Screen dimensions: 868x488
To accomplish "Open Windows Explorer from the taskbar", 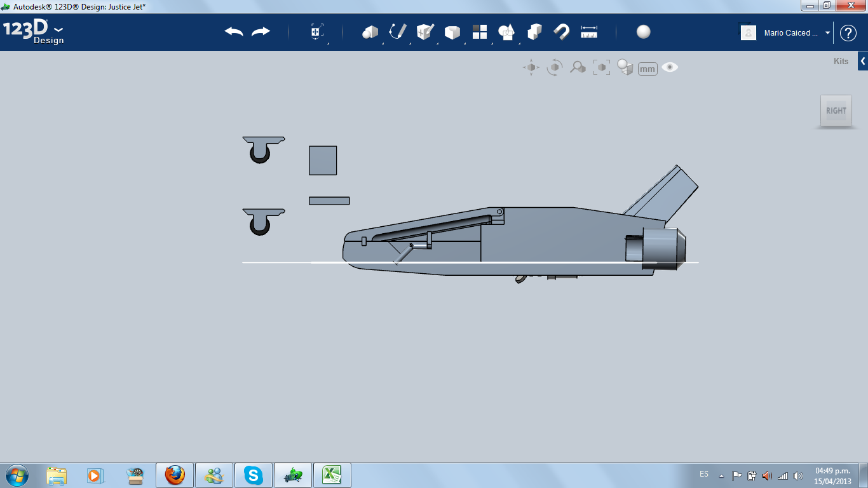I will point(57,475).
